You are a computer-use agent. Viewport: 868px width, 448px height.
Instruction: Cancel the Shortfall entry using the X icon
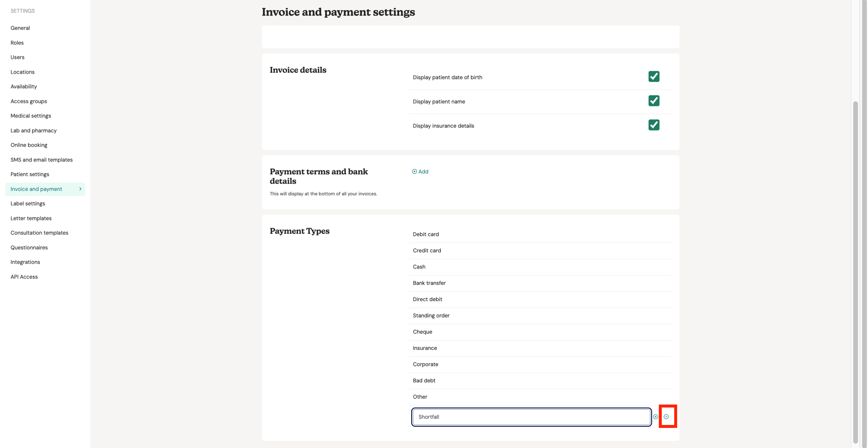click(655, 417)
